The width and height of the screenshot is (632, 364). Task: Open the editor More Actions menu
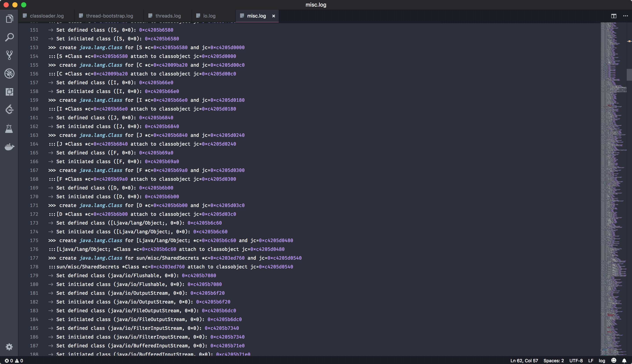click(x=625, y=16)
